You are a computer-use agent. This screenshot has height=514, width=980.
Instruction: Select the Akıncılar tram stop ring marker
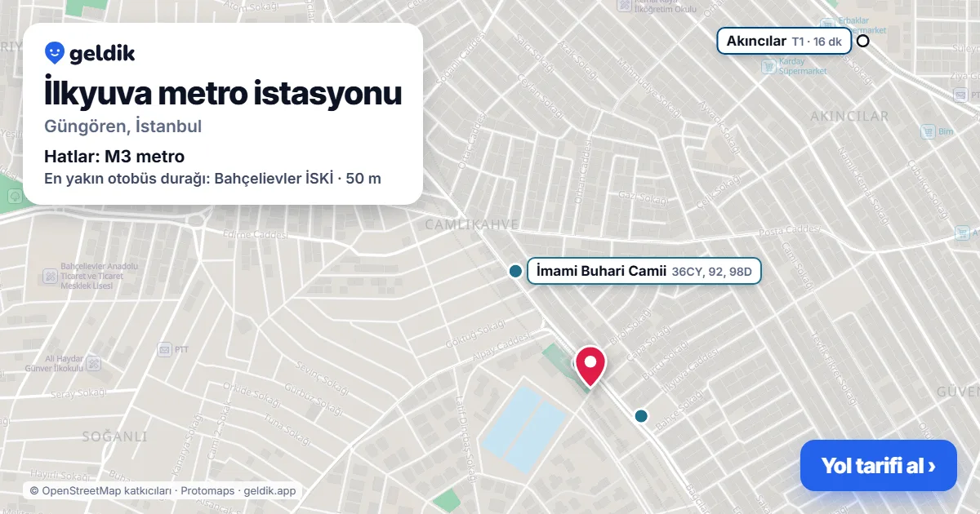[862, 41]
